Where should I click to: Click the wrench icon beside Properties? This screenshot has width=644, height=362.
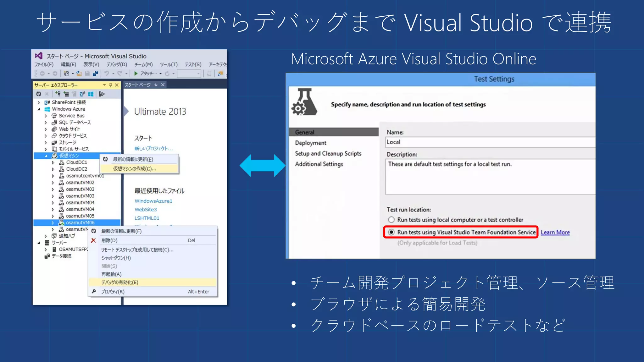point(94,292)
